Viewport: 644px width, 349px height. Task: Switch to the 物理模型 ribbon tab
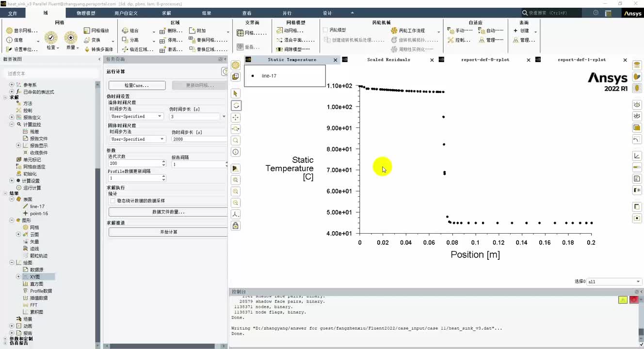pos(86,14)
